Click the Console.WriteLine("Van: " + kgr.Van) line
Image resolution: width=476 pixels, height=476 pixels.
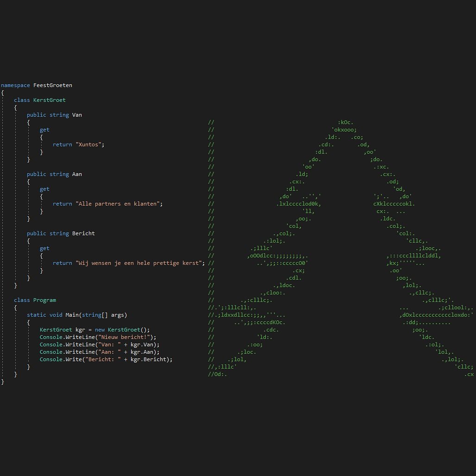click(100, 344)
